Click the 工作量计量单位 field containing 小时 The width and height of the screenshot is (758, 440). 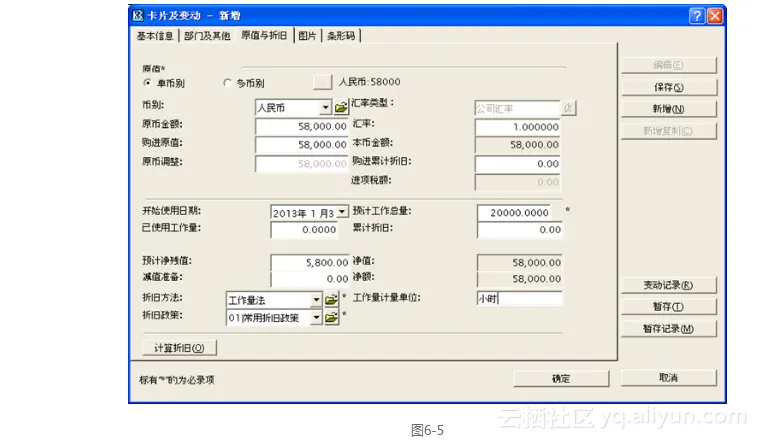pyautogui.click(x=520, y=298)
